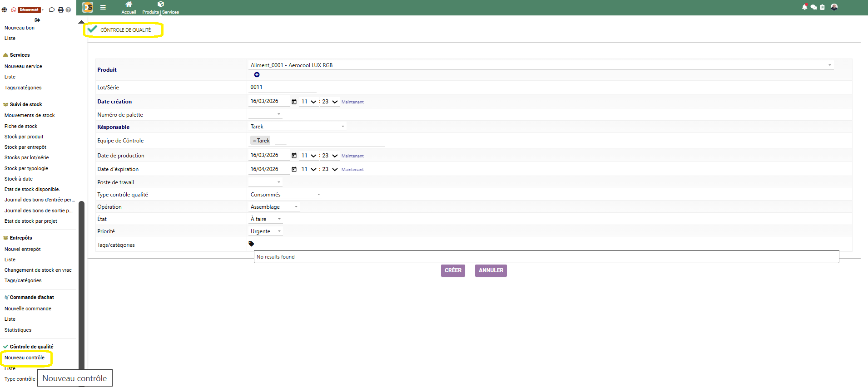Click the WhatsApp icon in top bar

(x=14, y=10)
